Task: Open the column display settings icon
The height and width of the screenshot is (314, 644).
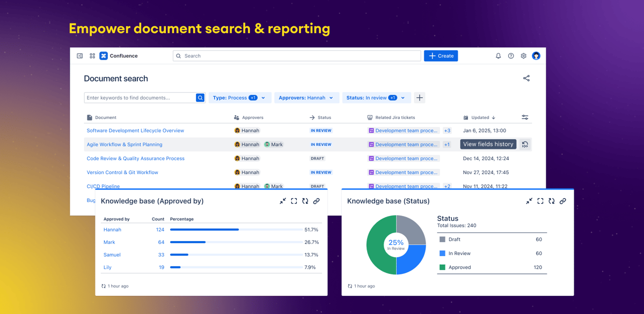Action: pyautogui.click(x=525, y=117)
